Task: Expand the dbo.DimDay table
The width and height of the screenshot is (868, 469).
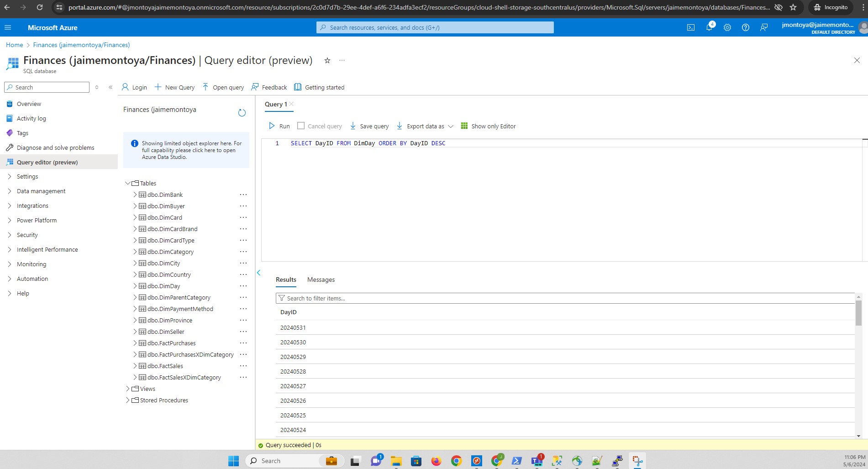Action: click(135, 286)
